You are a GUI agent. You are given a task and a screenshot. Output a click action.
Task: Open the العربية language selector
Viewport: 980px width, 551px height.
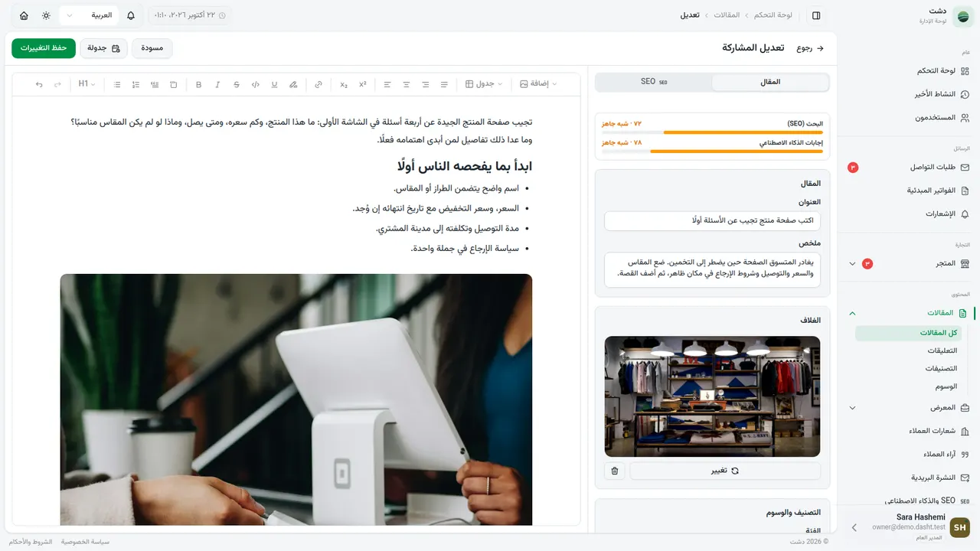click(89, 15)
